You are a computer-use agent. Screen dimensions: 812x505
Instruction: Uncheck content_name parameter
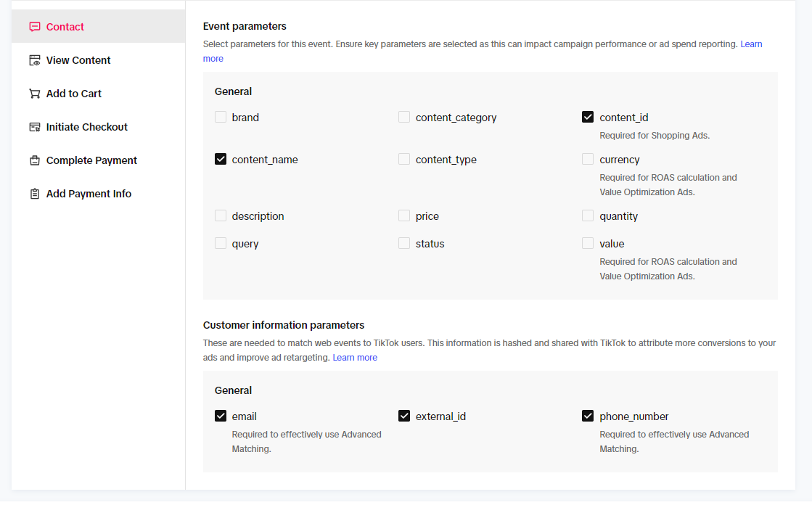221,159
